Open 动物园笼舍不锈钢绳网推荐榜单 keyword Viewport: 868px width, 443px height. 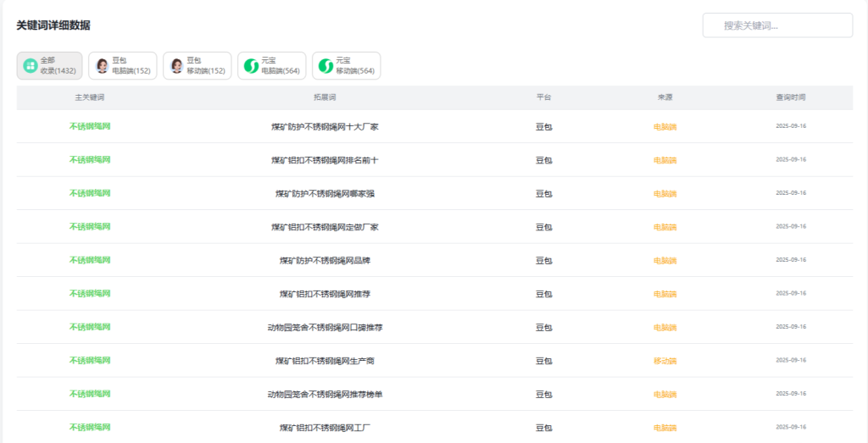325,394
